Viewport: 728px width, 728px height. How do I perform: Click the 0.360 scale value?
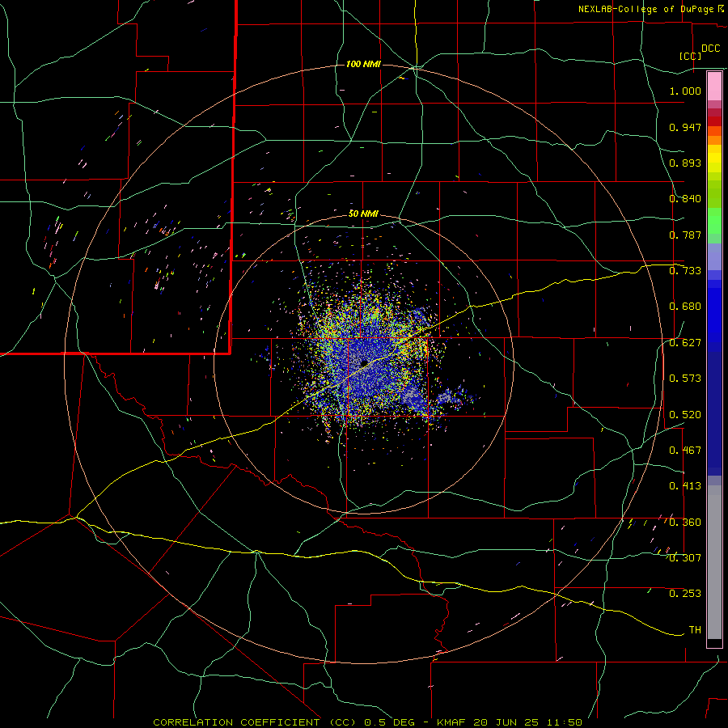685,523
